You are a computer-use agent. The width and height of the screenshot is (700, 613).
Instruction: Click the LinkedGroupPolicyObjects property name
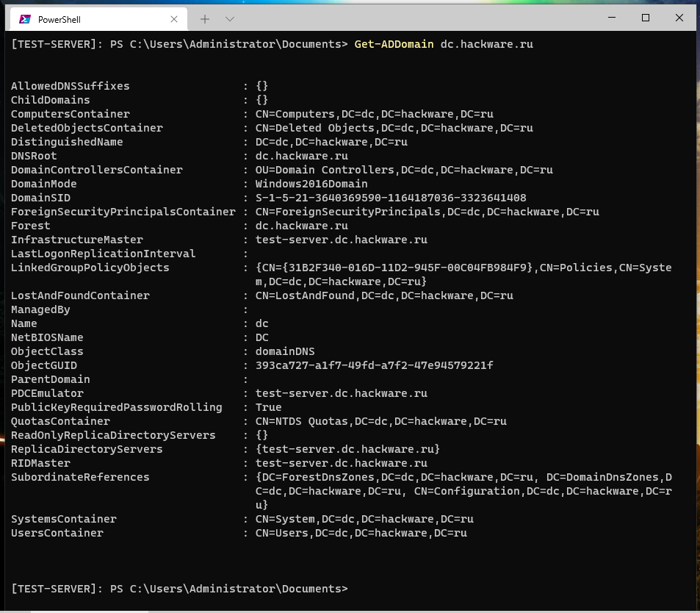tap(90, 268)
